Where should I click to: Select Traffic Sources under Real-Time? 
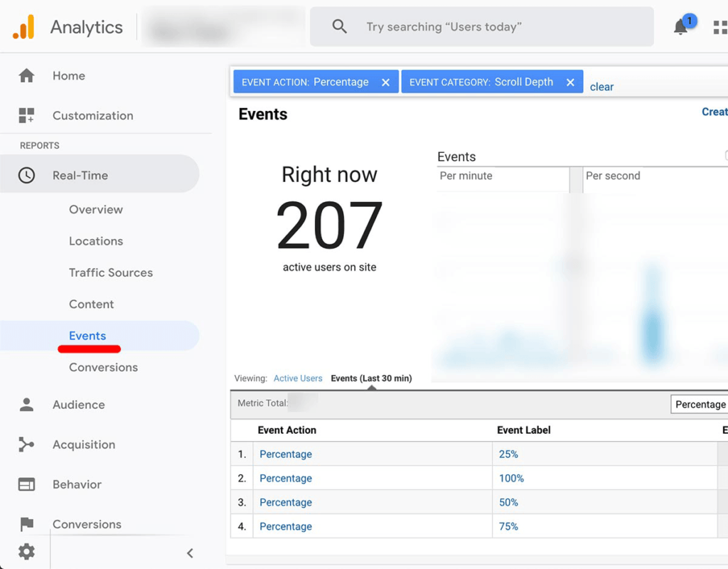pos(110,272)
